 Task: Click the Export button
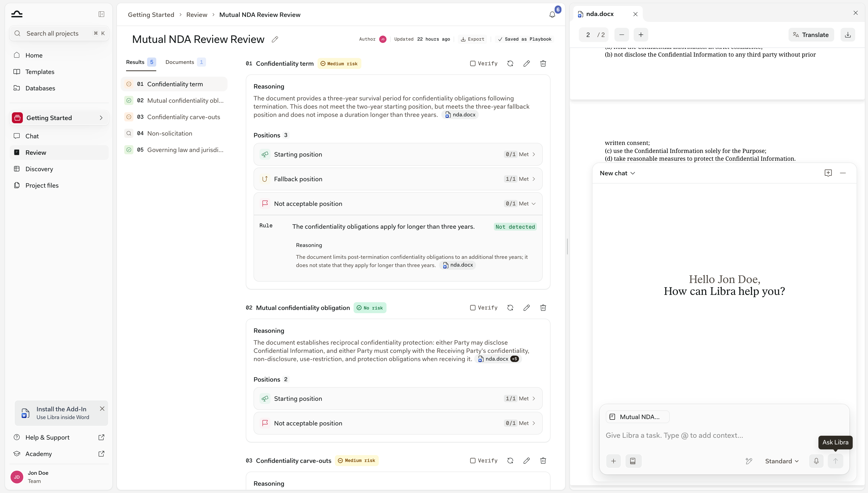point(472,39)
